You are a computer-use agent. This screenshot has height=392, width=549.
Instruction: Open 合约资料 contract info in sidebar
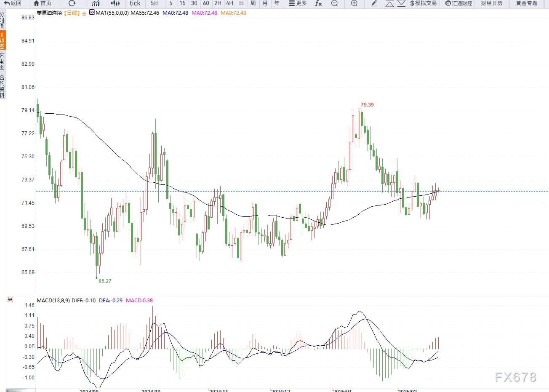pyautogui.click(x=3, y=86)
